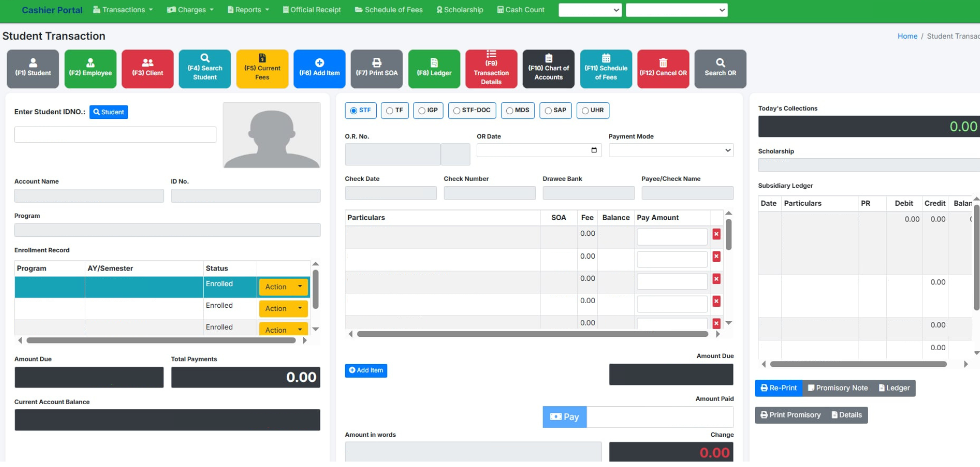980x467 pixels.
Task: Open the (F4) Search Student tool
Action: (205, 69)
